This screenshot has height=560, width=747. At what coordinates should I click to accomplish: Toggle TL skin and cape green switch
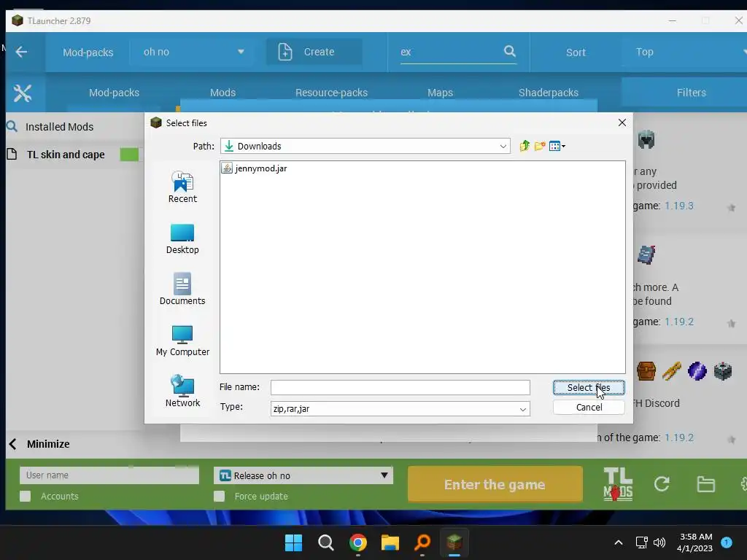tap(129, 155)
